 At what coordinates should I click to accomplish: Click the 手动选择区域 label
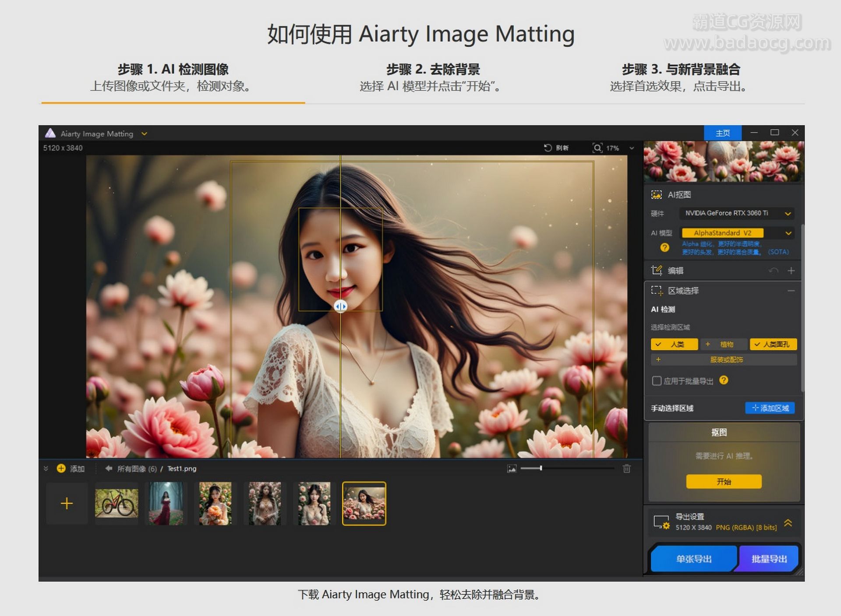tap(672, 408)
